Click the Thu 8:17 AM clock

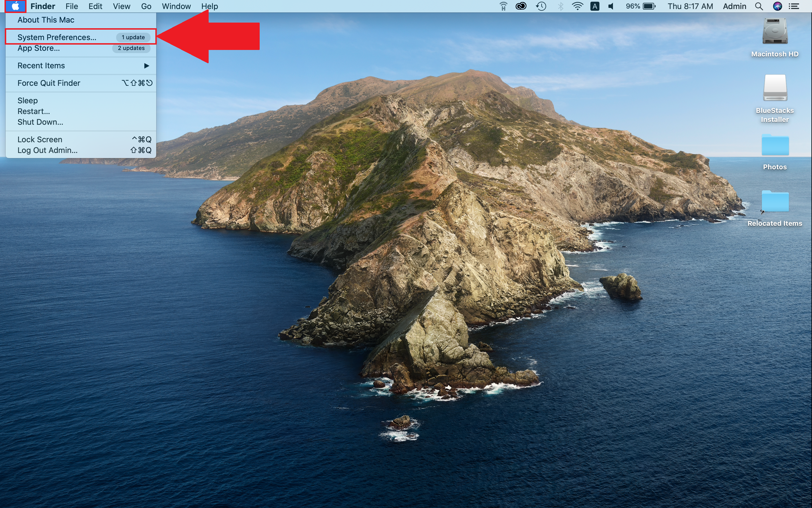coord(690,6)
